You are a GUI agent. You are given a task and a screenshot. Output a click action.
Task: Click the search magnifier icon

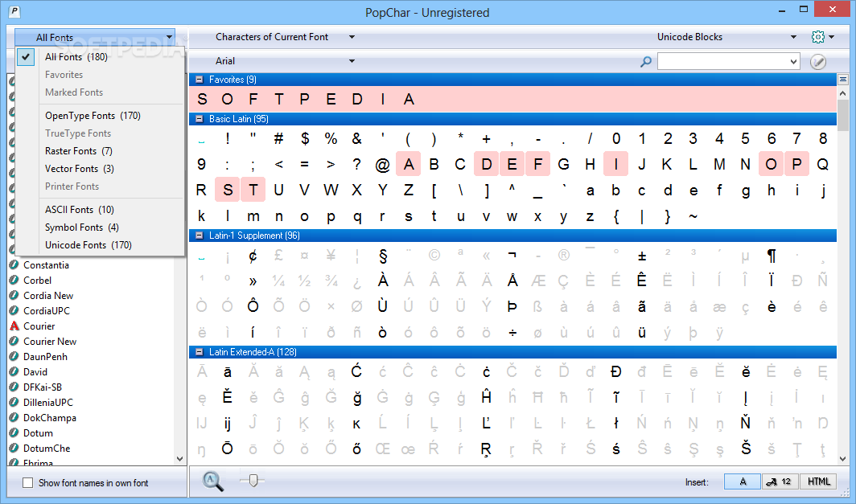[x=646, y=62]
